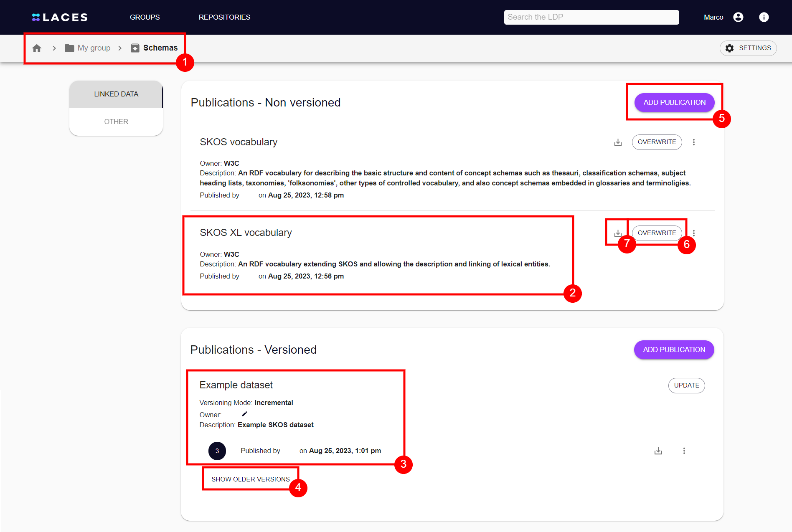The image size is (792, 532).
Task: Click the home icon in the breadcrumb
Action: [x=37, y=48]
